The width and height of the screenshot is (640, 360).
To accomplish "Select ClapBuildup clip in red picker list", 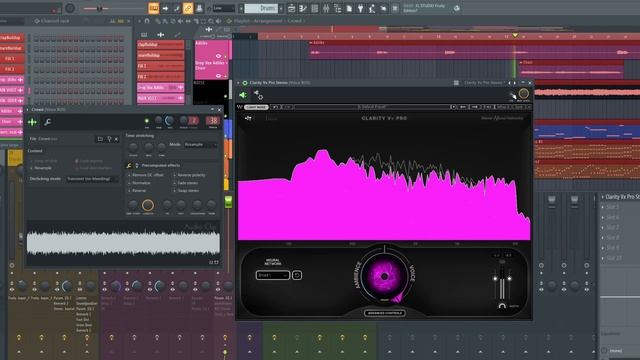I will coord(160,44).
